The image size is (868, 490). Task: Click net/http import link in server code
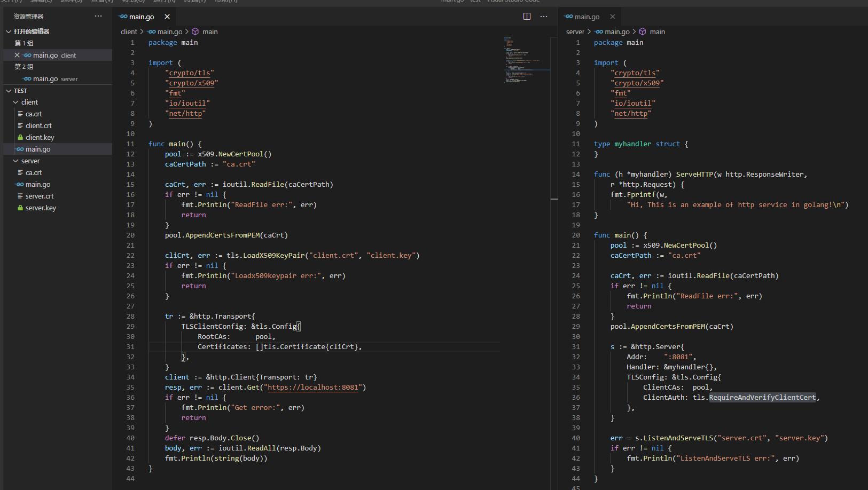pos(631,114)
